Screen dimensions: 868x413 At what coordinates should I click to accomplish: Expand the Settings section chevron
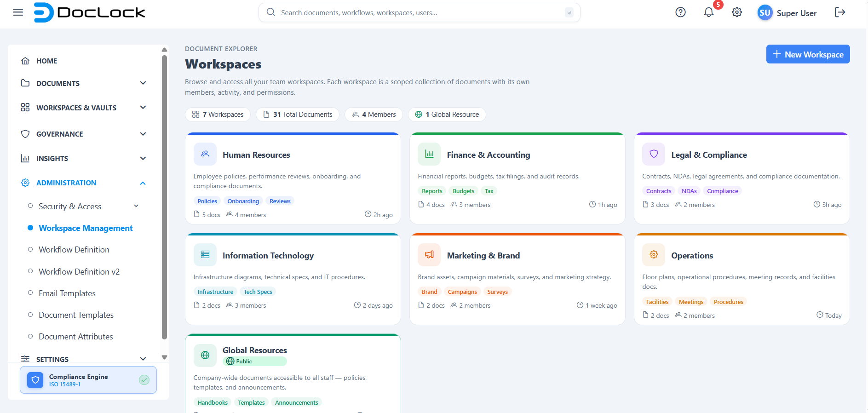point(143,359)
